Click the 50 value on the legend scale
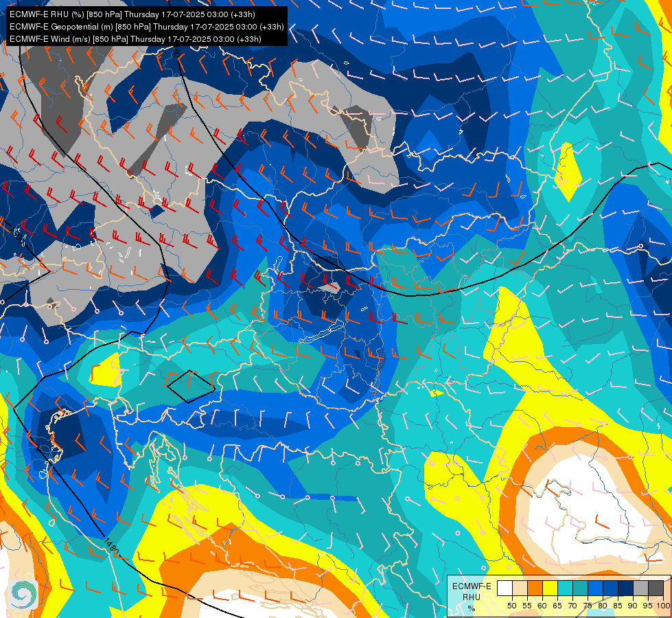The width and height of the screenshot is (672, 618). pyautogui.click(x=512, y=606)
